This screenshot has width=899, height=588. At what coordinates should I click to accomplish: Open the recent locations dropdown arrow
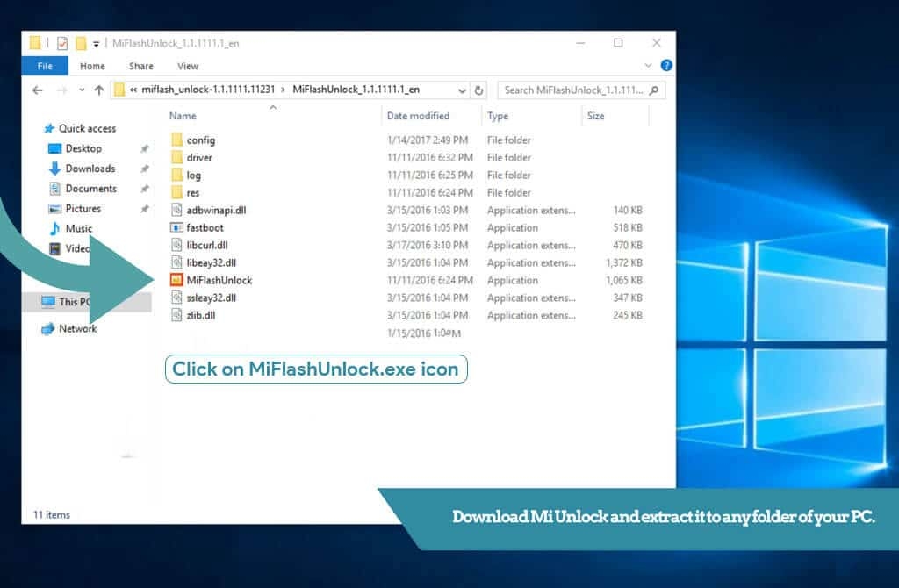click(x=82, y=90)
